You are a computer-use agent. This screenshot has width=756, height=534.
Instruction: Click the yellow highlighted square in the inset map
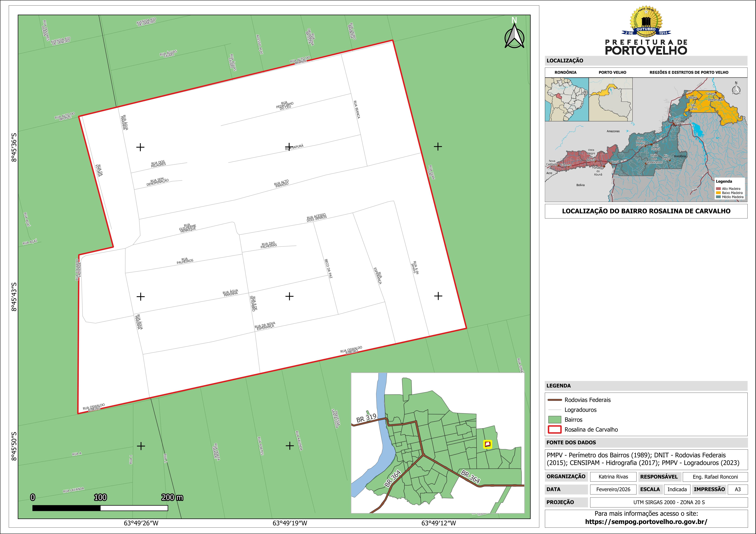tap(487, 444)
